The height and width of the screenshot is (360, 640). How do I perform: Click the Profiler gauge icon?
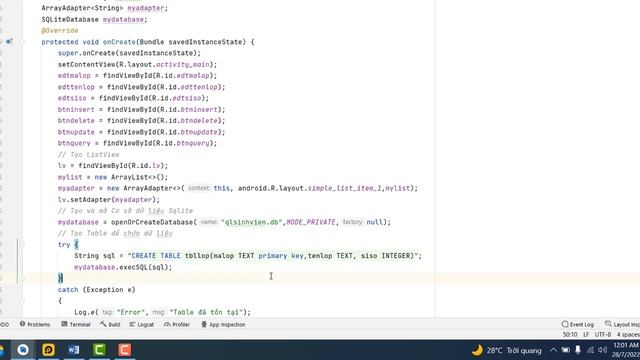[167, 324]
